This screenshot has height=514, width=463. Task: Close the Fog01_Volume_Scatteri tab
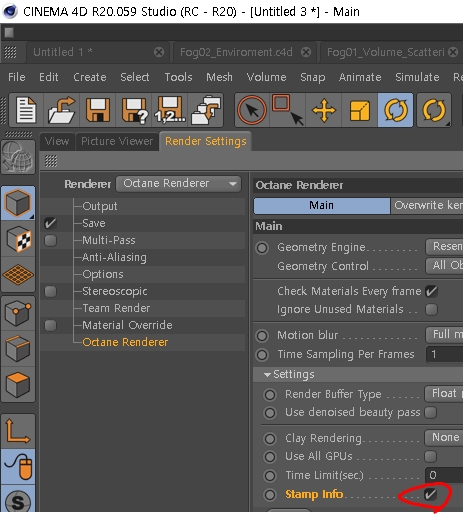(453, 52)
